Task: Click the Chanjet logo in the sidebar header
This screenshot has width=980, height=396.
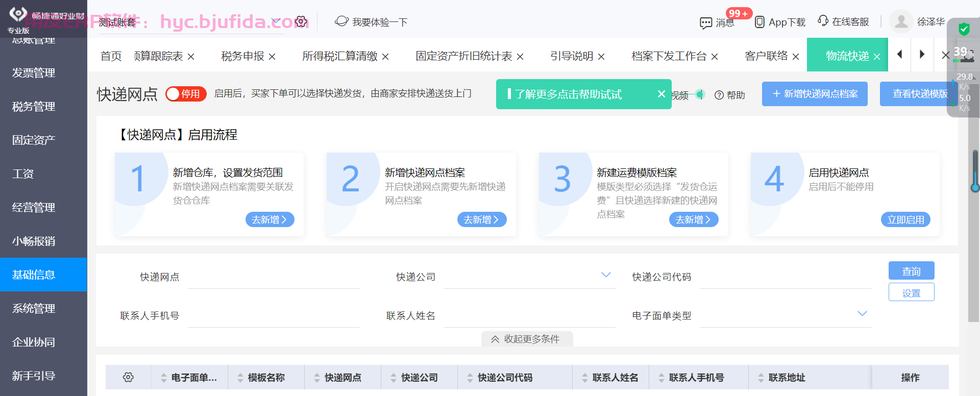Action: [18, 14]
